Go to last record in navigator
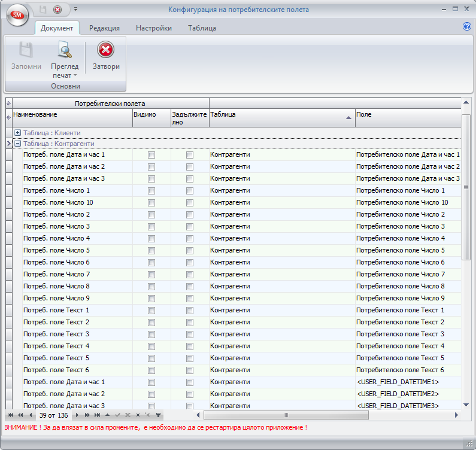This screenshot has width=476, height=450. tap(97, 415)
